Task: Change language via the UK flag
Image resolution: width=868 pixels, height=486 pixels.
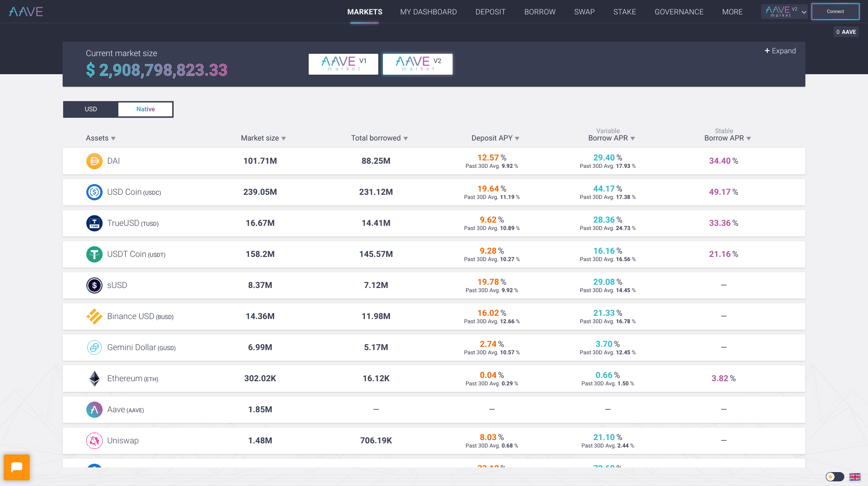Action: pyautogui.click(x=855, y=477)
